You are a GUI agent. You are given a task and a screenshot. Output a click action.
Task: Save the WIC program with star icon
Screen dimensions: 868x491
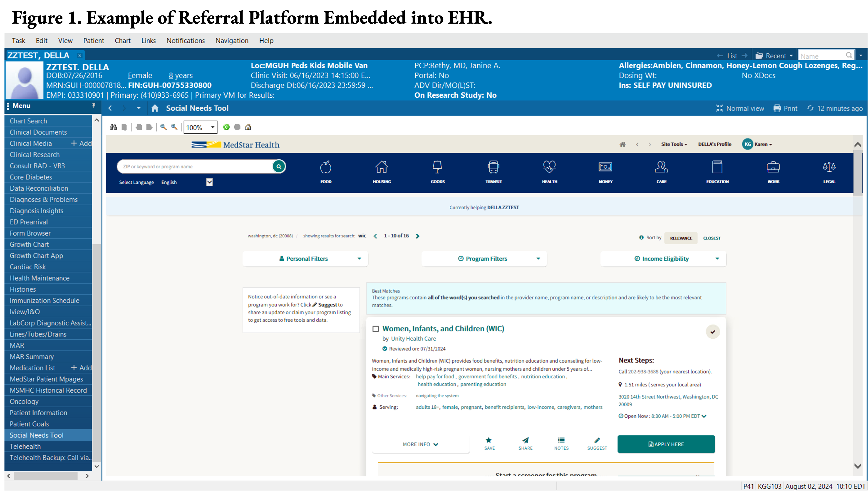489,444
